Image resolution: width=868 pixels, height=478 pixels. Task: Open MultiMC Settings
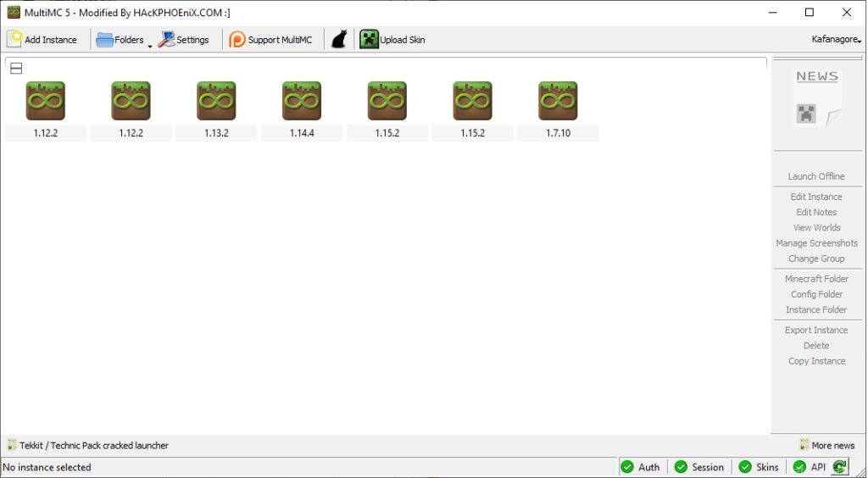click(x=183, y=40)
